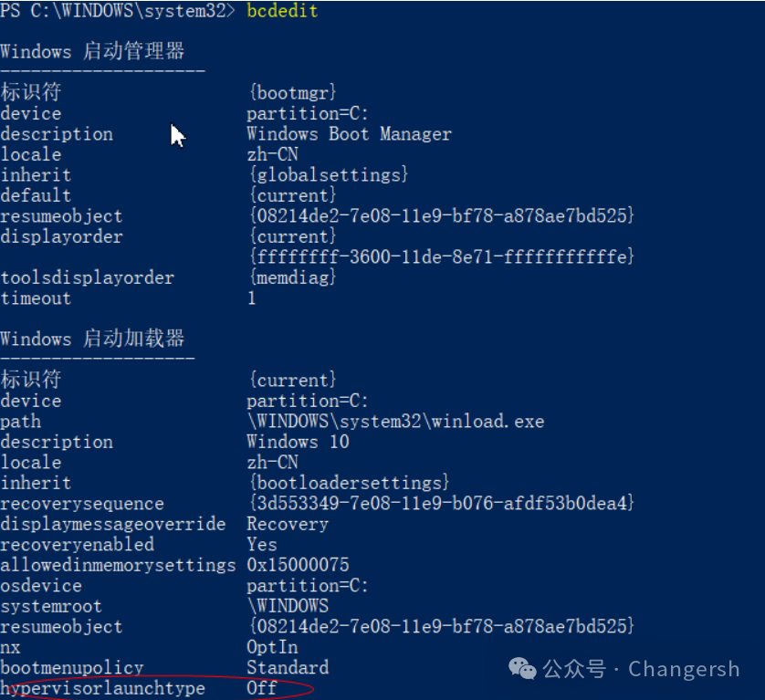Click the recoverysequence GUID value
Viewport: 765px width, 700px height.
click(x=440, y=504)
